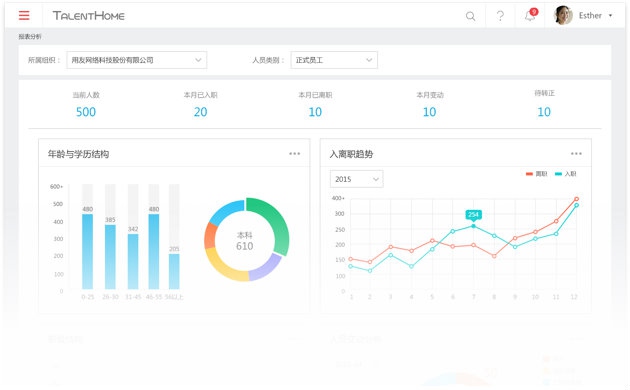This screenshot has width=630, height=390.
Task: Click the 本月已离职 value 10
Action: pyautogui.click(x=315, y=112)
